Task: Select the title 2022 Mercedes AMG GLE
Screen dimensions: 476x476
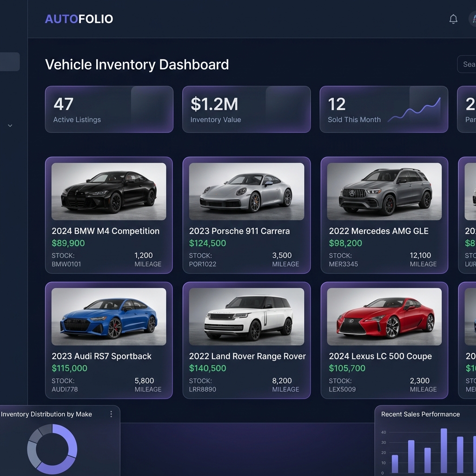Action: tap(378, 231)
